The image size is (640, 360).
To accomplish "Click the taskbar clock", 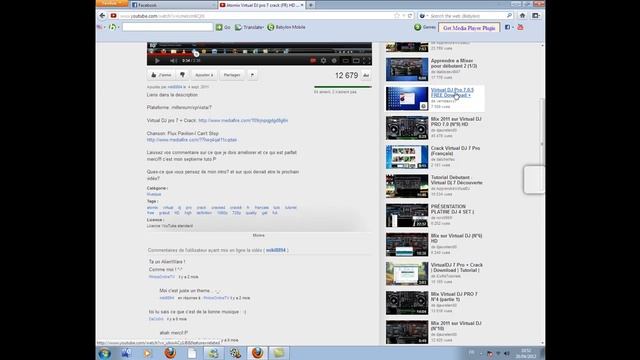I will click(526, 353).
